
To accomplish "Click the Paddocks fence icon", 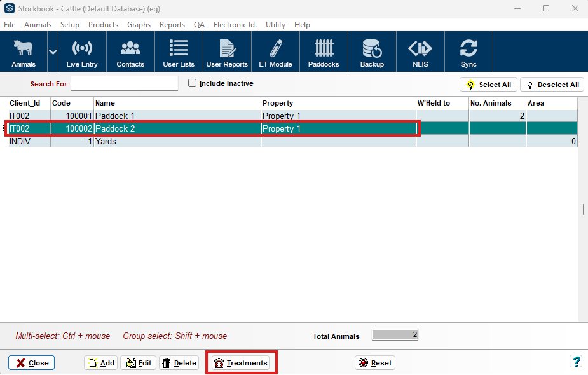I will click(x=324, y=52).
